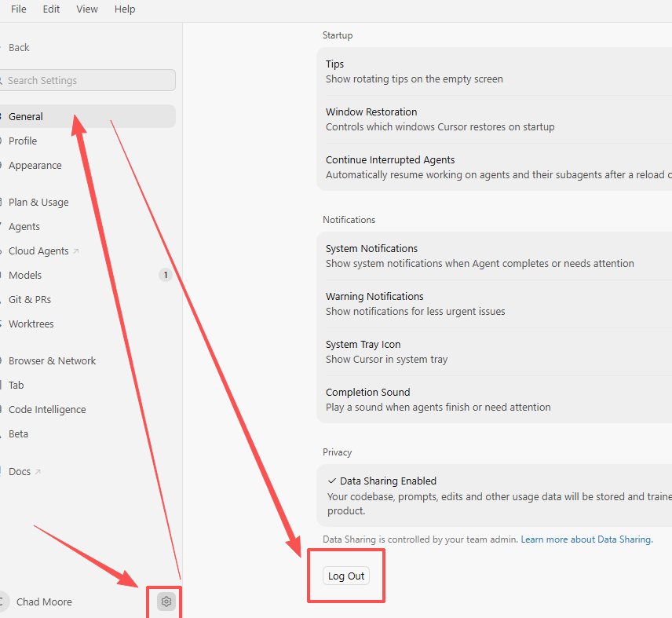Click the Chad Moore account name
672x618 pixels.
(44, 602)
